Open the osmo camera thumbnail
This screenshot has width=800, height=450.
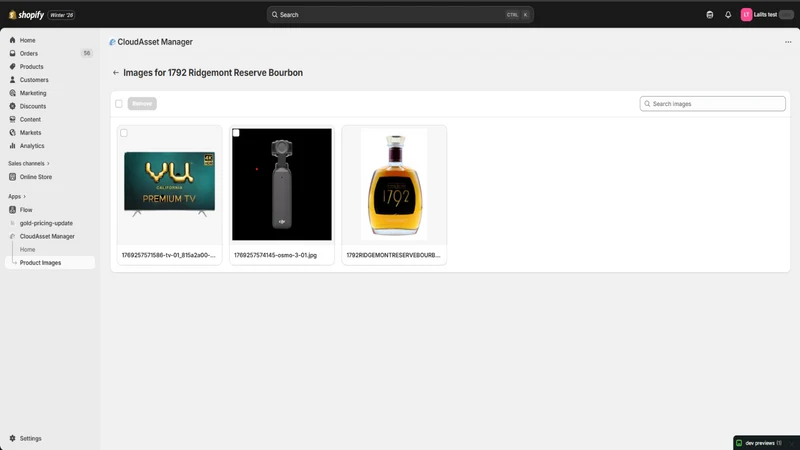coord(282,184)
